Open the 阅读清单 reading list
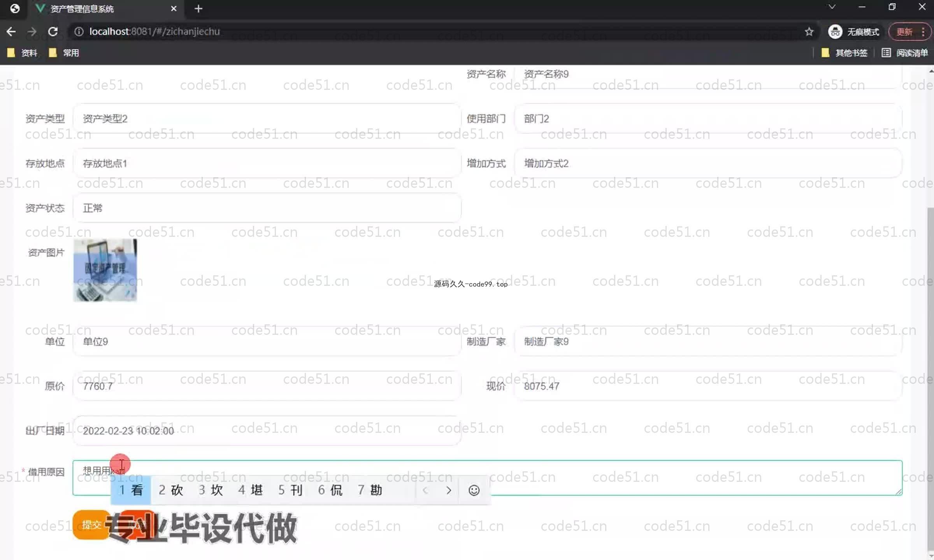 point(904,52)
